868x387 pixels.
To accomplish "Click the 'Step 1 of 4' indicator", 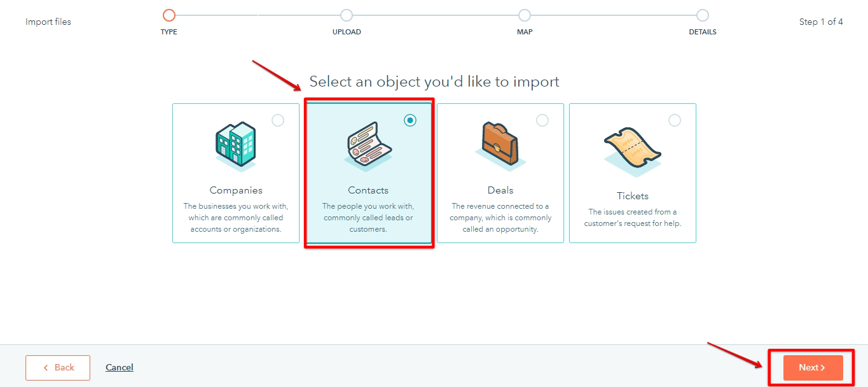I will coord(821,22).
